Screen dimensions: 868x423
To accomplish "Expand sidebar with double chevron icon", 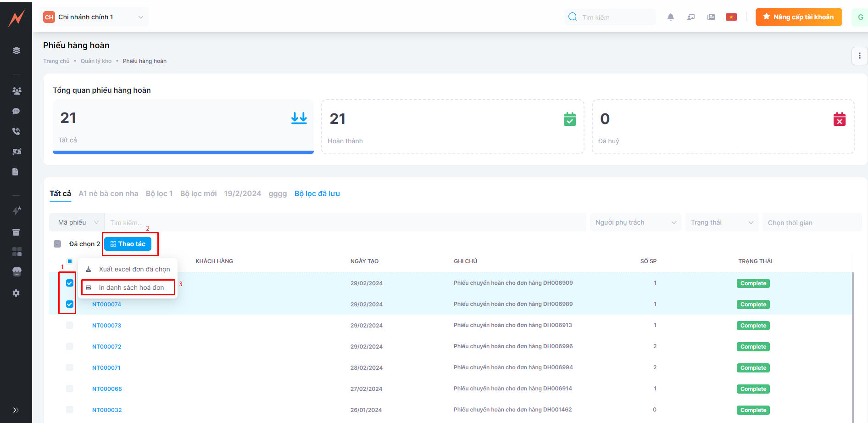I will click(x=16, y=410).
